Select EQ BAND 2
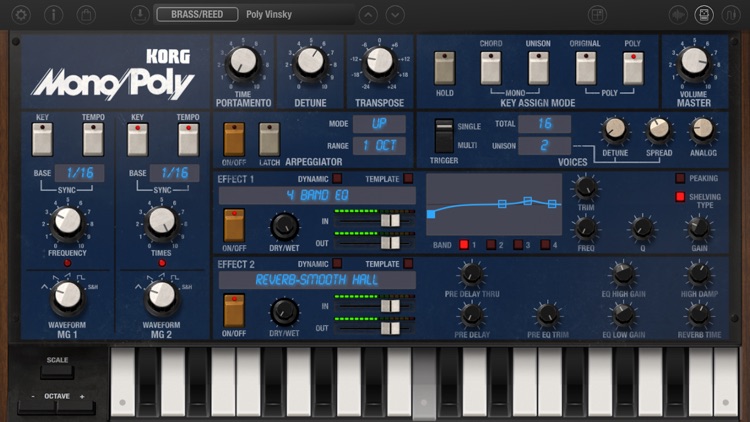The width and height of the screenshot is (750, 422). (x=491, y=245)
